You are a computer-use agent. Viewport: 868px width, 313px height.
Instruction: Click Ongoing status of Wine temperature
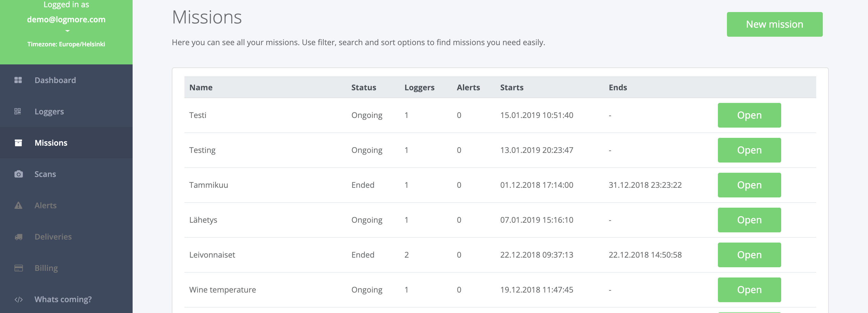[366, 290]
